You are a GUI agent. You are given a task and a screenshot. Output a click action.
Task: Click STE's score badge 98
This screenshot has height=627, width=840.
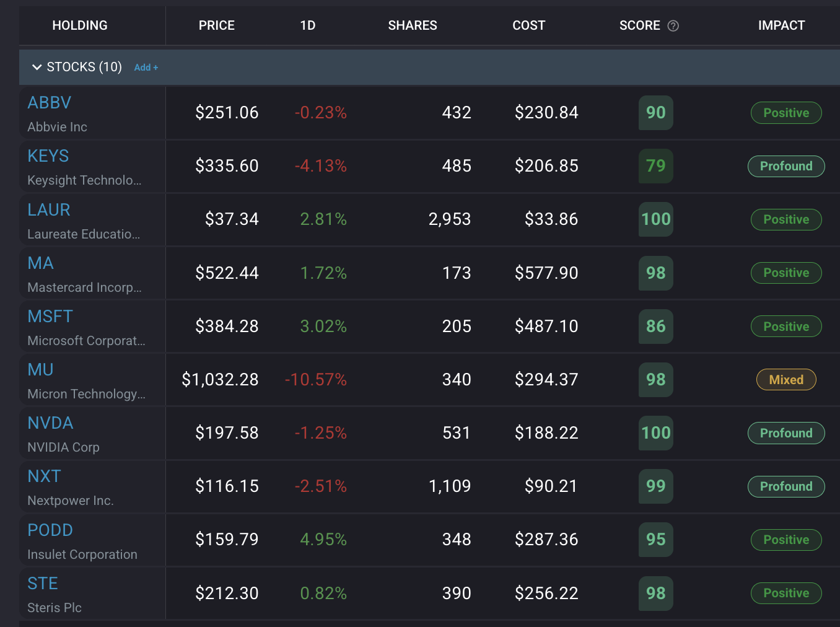coord(656,594)
